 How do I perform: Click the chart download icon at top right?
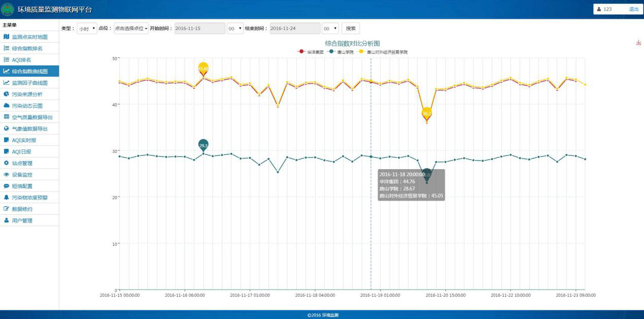(x=638, y=43)
